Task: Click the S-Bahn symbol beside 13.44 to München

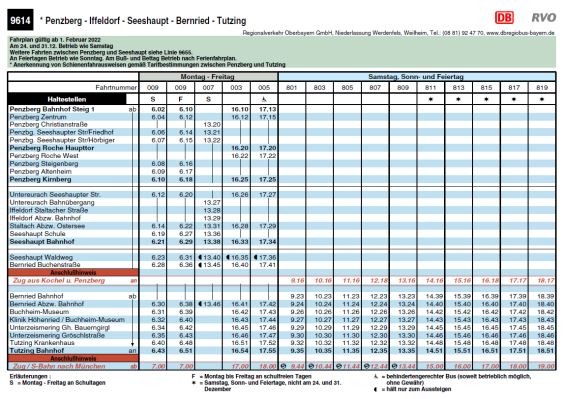Action: tap(394, 366)
